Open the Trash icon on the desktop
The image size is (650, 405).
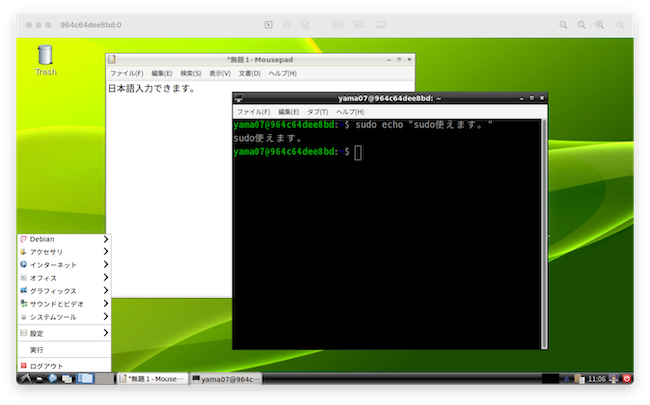[x=45, y=60]
